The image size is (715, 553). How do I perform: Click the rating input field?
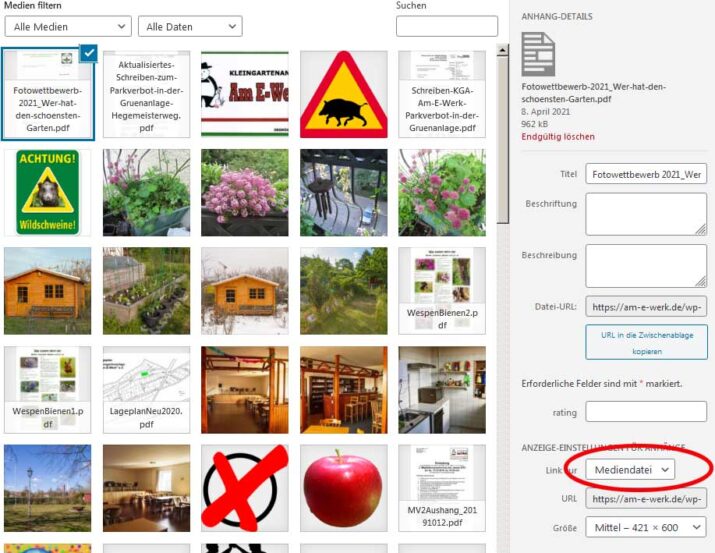coord(646,412)
